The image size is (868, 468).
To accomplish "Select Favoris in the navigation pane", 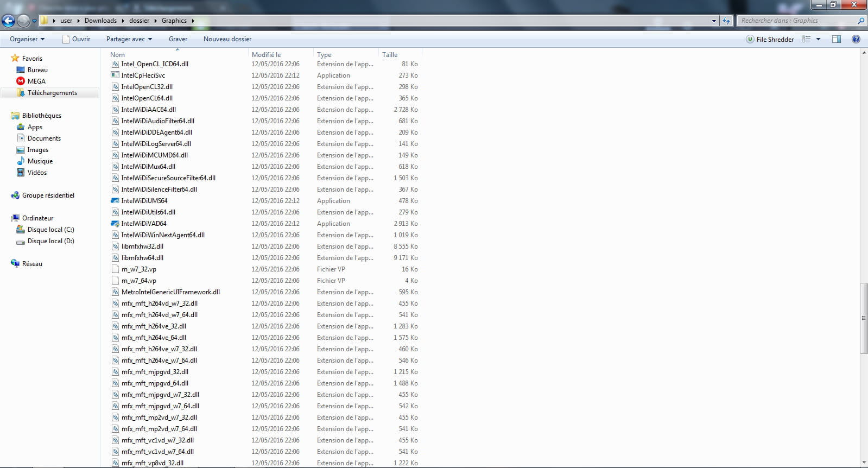I will 32,58.
